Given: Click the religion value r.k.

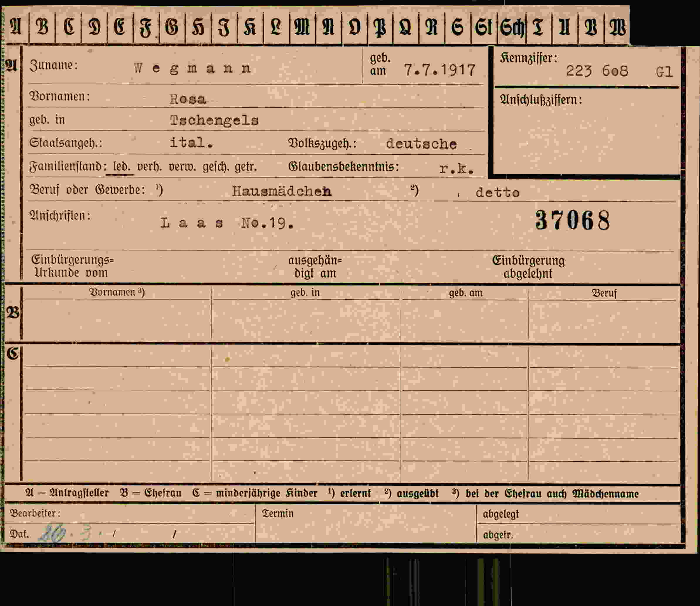Looking at the screenshot, I should click(x=456, y=168).
